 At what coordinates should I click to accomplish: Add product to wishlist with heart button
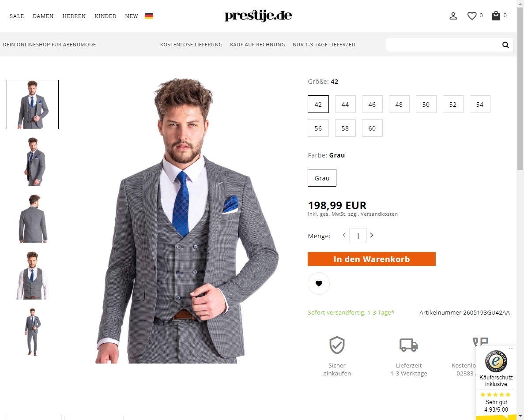(318, 283)
